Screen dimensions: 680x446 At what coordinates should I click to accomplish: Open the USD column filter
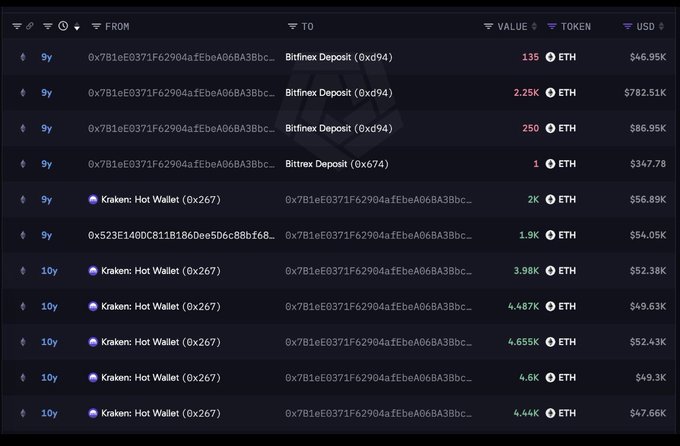pyautogui.click(x=627, y=26)
